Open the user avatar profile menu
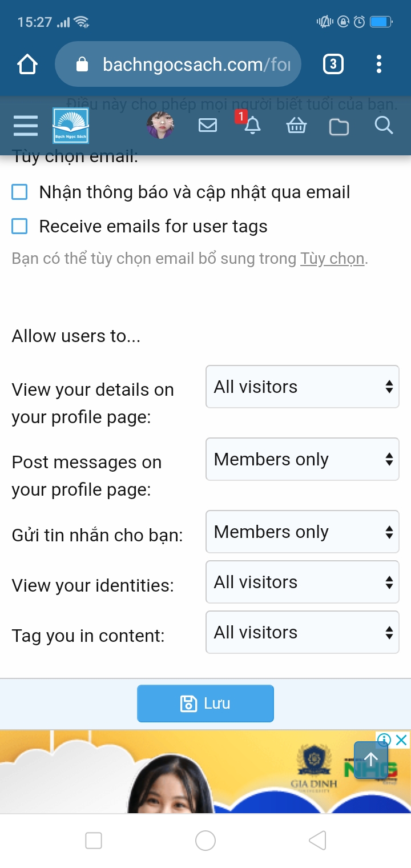The height and width of the screenshot is (868, 411). (x=160, y=126)
